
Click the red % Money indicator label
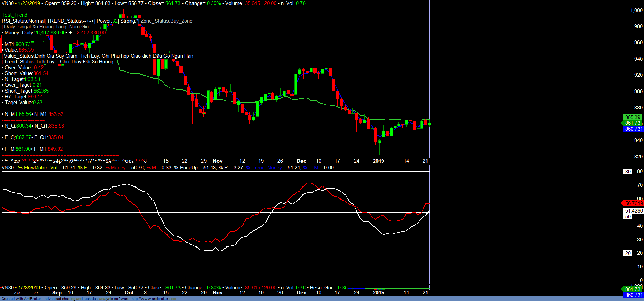point(115,168)
